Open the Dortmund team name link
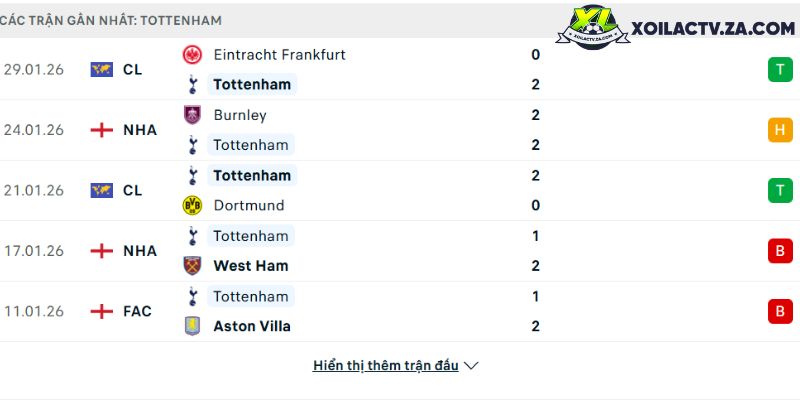The height and width of the screenshot is (400, 800). [248, 206]
